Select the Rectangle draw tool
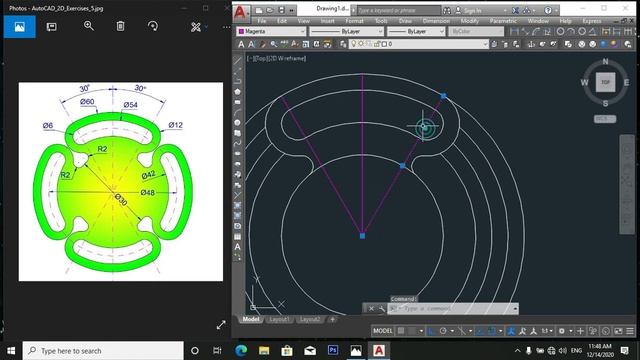Image resolution: width=640 pixels, height=360 pixels. (238, 102)
